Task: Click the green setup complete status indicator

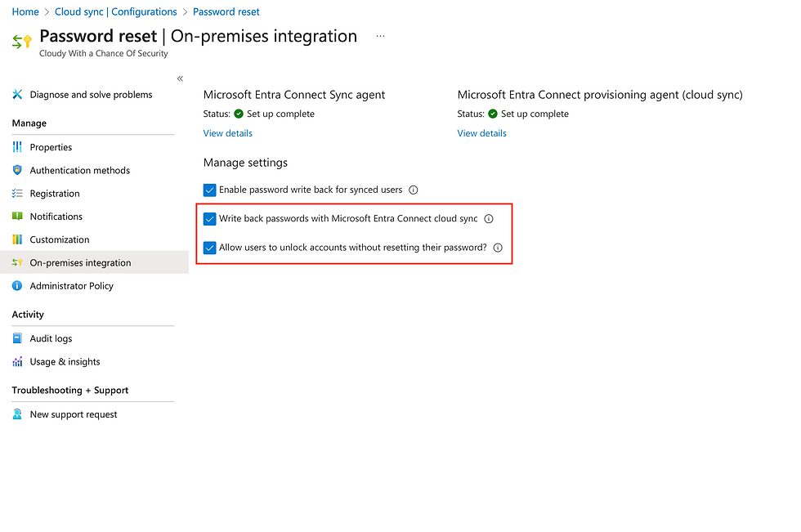Action: (241, 114)
